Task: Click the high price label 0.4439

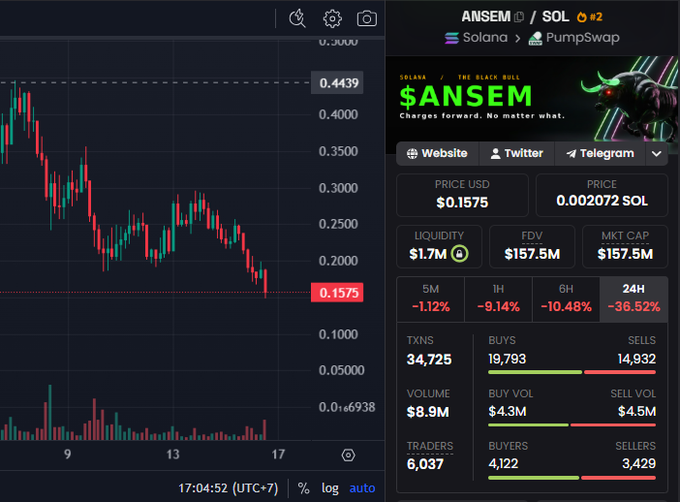Action: [337, 83]
